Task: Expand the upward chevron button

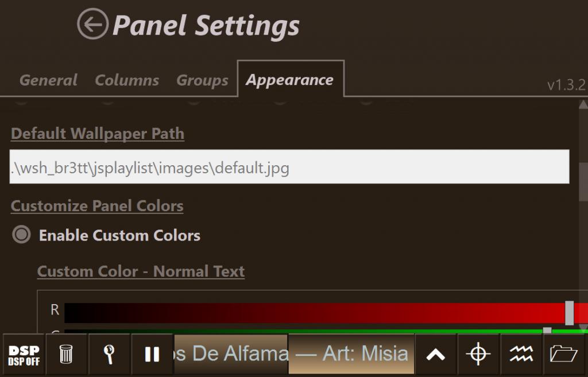Action: [x=436, y=355]
